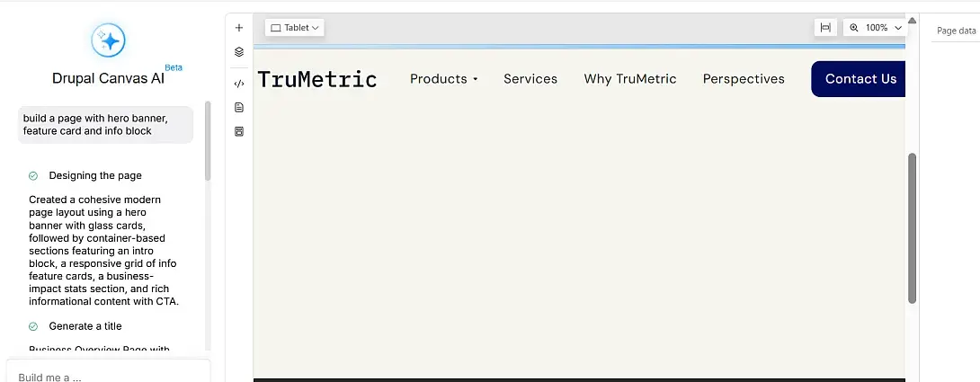The image size is (980, 382).
Task: Open the pages document icon
Action: 239,108
